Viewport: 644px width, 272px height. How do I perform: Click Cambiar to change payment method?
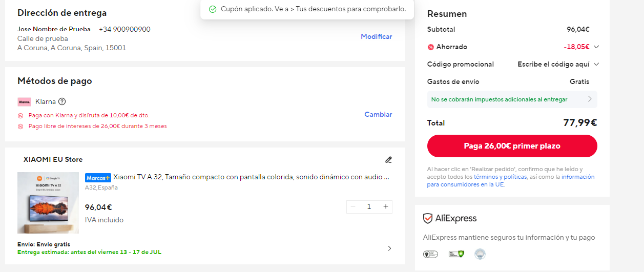(x=378, y=114)
